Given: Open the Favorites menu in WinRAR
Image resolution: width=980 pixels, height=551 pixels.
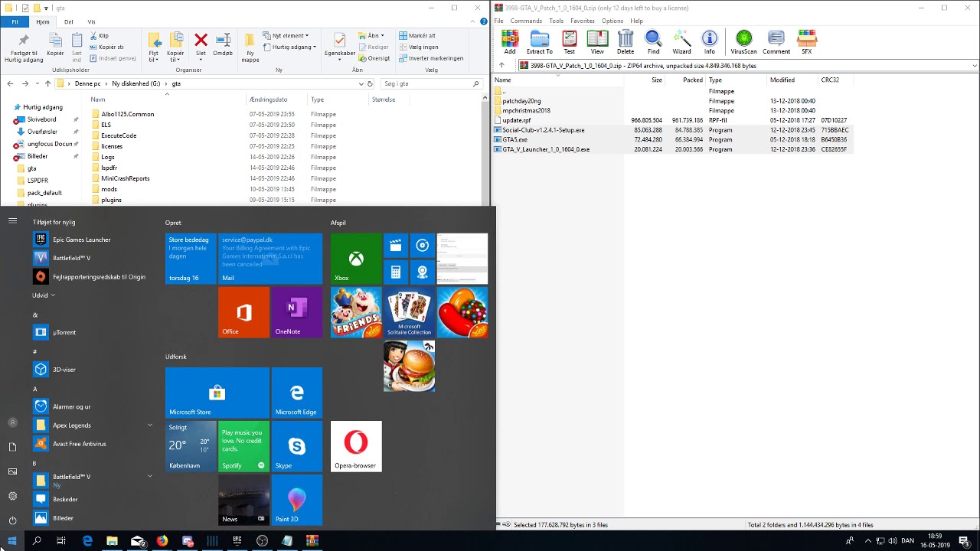Looking at the screenshot, I should (582, 21).
